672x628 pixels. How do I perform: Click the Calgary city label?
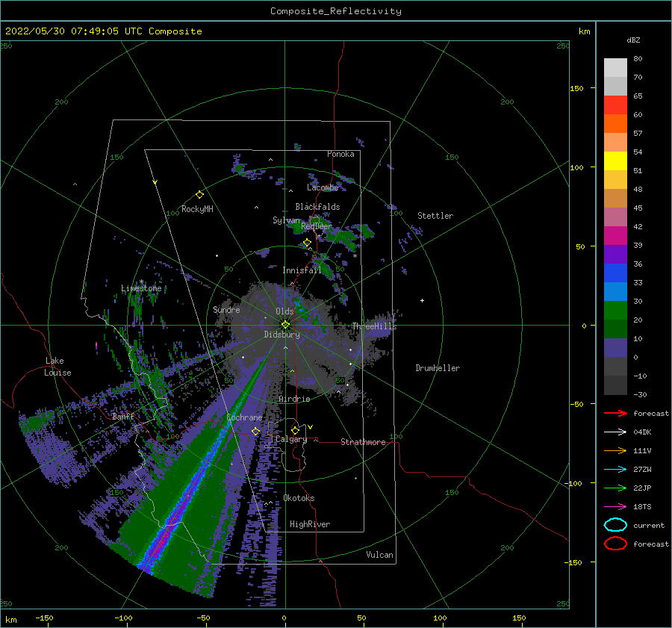pos(291,439)
